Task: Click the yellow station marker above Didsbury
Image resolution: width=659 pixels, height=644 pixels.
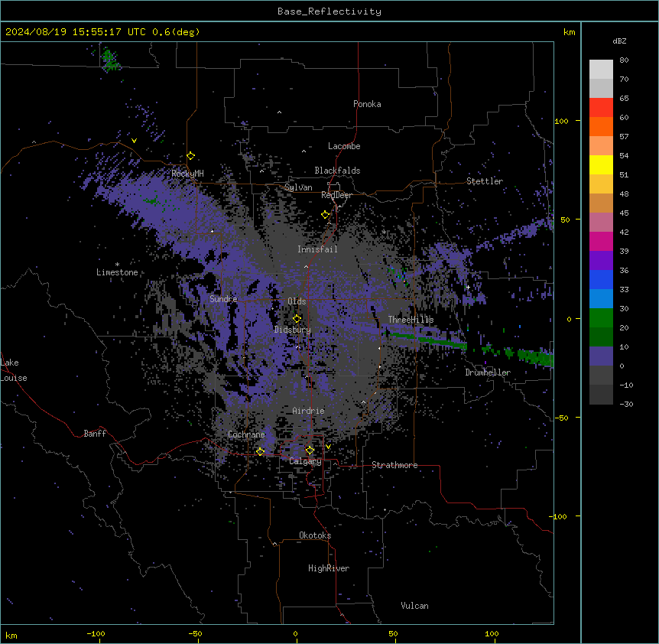Action: coord(297,318)
